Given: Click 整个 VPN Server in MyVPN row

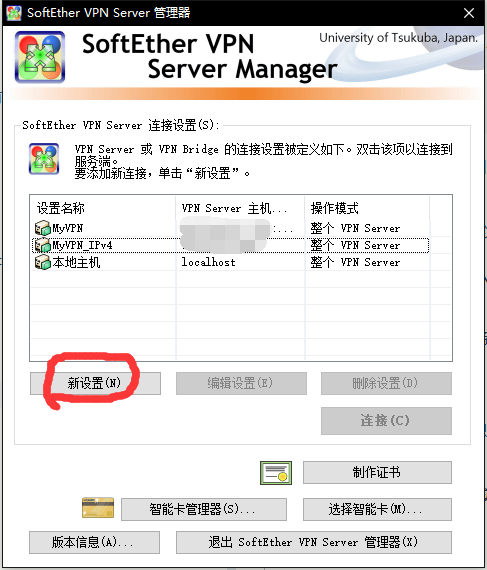Looking at the screenshot, I should click(x=355, y=228).
